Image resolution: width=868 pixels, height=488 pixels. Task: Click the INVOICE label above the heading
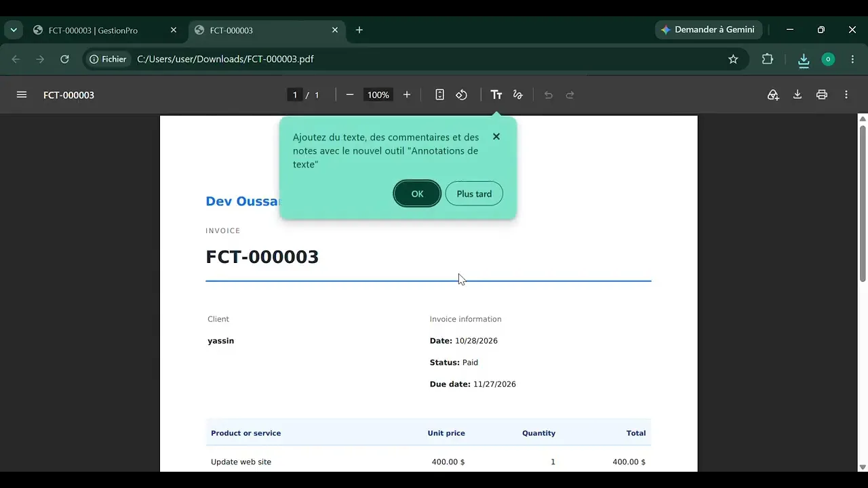click(223, 231)
